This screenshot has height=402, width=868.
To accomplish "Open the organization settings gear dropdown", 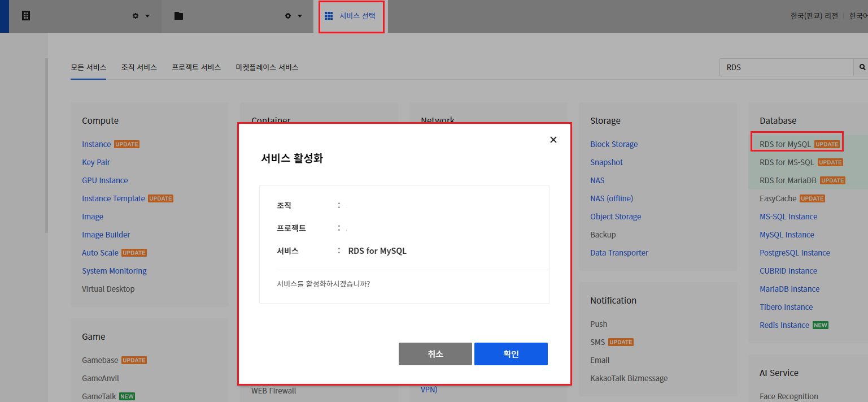I will coord(141,16).
